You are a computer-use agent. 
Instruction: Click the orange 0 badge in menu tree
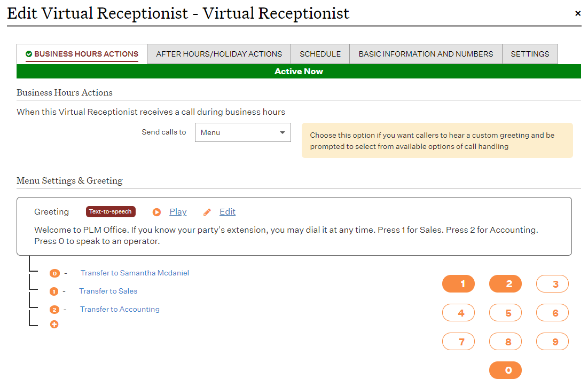coord(54,273)
